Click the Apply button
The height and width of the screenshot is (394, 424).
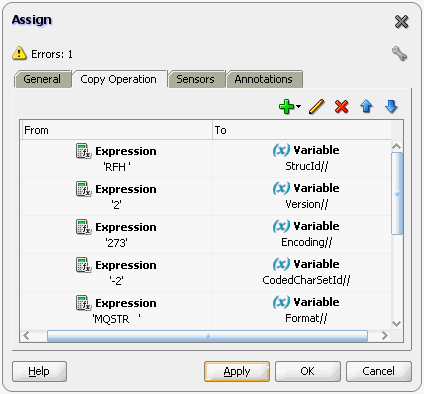click(x=237, y=371)
